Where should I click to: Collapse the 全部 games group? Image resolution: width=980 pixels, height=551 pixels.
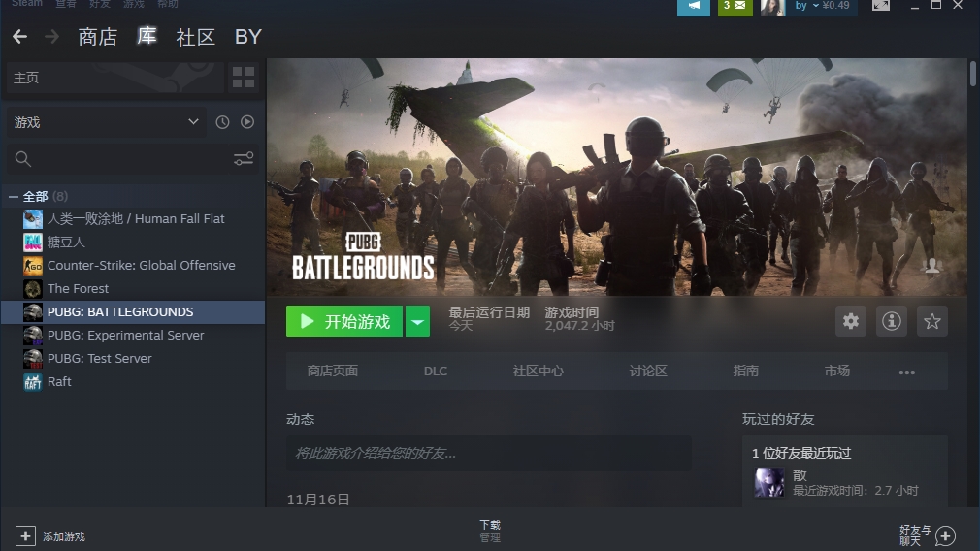click(13, 197)
